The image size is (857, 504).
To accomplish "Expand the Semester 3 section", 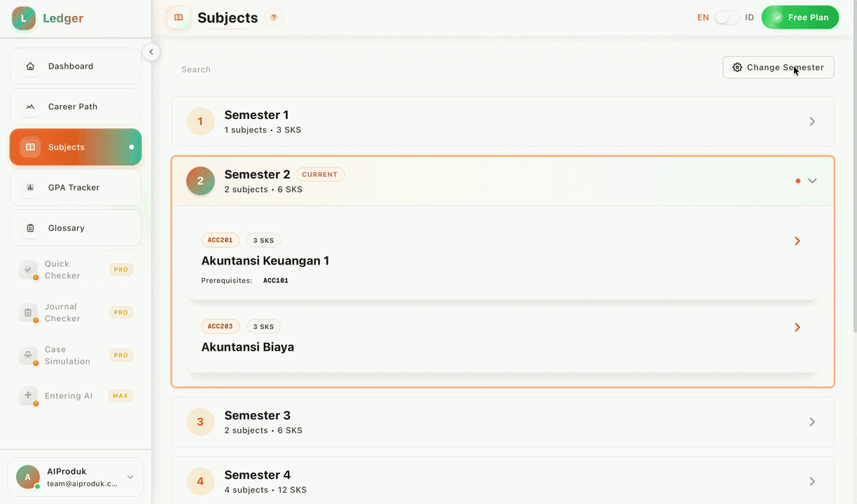I will pos(812,422).
